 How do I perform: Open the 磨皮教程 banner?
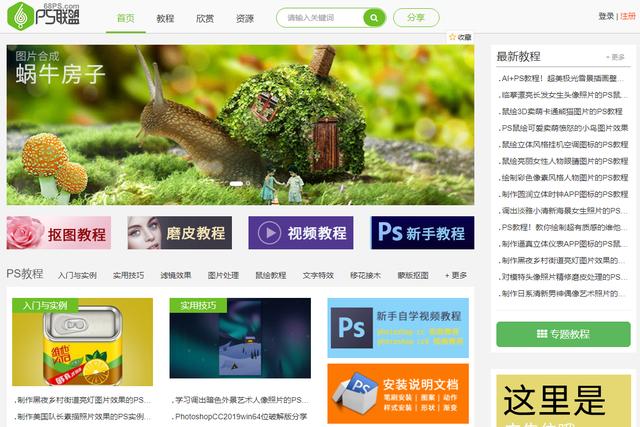[x=180, y=233]
